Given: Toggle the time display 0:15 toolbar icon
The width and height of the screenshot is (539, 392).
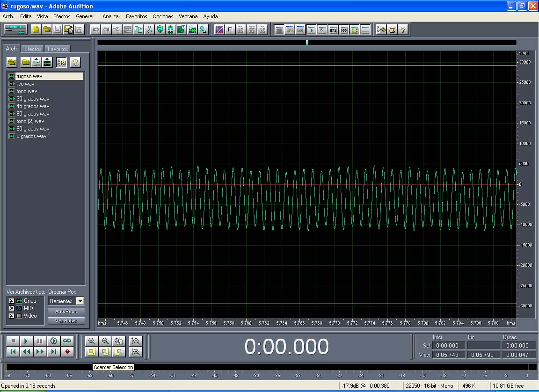Looking at the screenshot, I should pyautogui.click(x=333, y=30).
